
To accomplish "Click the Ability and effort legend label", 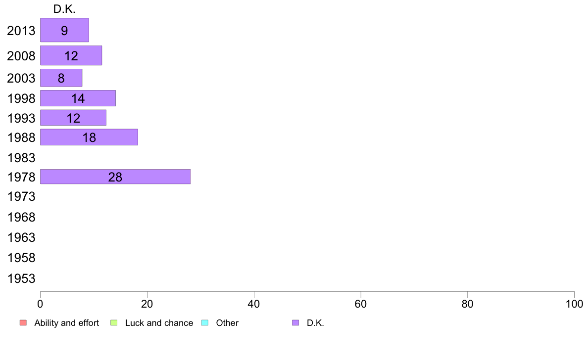I will click(x=67, y=323).
